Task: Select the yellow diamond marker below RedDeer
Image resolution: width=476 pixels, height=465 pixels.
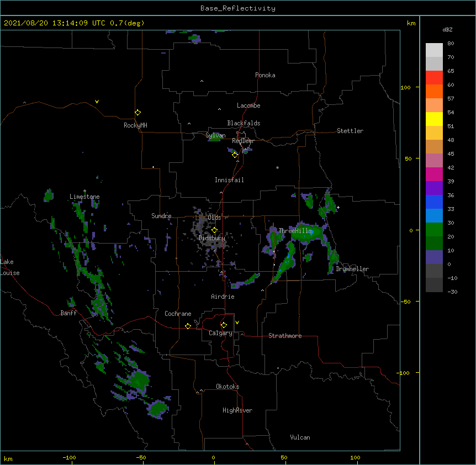Action: (235, 155)
